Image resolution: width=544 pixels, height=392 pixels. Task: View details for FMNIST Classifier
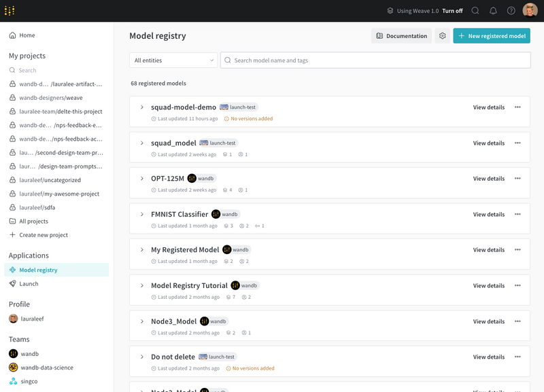[x=488, y=214]
